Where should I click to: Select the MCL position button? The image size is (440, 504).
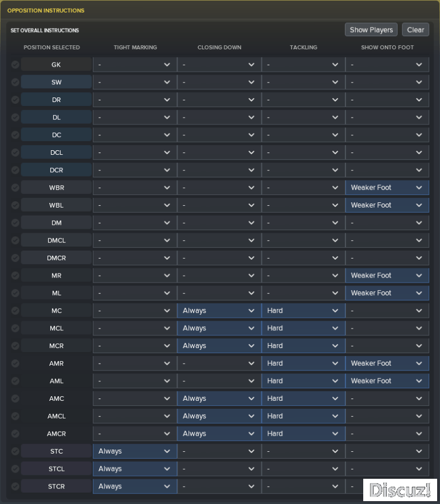[56, 328]
